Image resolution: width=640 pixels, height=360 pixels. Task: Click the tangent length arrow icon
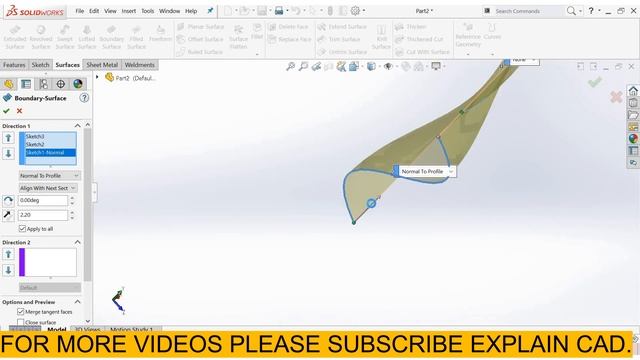point(8,215)
